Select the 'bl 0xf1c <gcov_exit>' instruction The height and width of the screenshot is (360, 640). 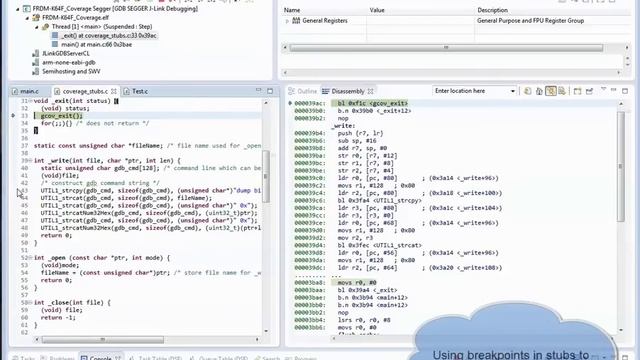pyautogui.click(x=373, y=104)
